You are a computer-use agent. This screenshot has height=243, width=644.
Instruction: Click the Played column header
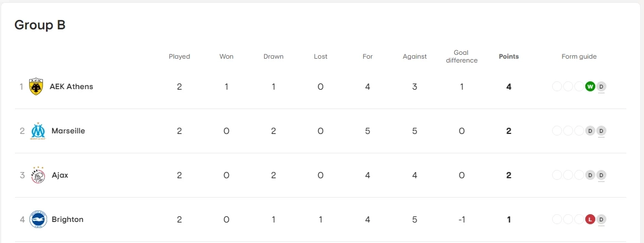[x=179, y=56]
